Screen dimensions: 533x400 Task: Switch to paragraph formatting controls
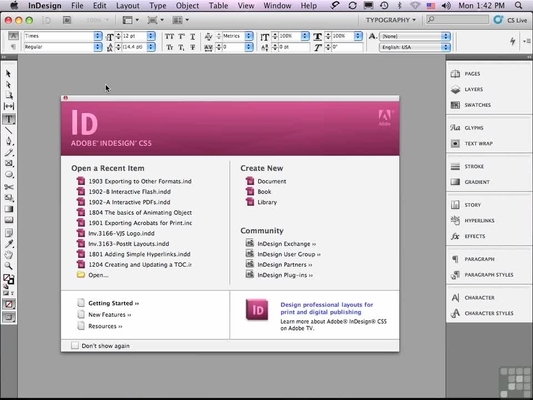[x=13, y=47]
